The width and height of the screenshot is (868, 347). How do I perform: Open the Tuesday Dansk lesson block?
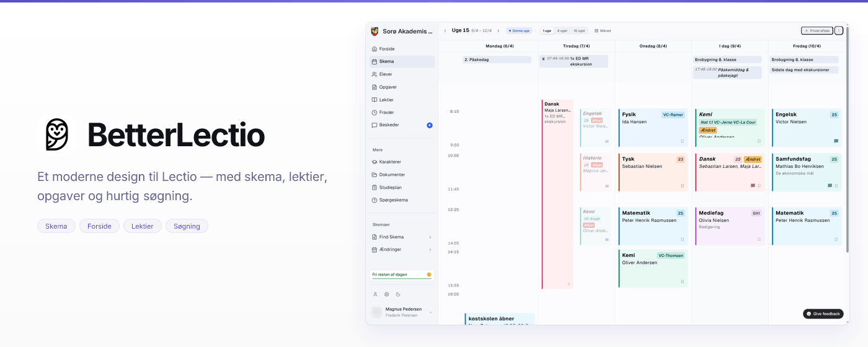coord(557,194)
